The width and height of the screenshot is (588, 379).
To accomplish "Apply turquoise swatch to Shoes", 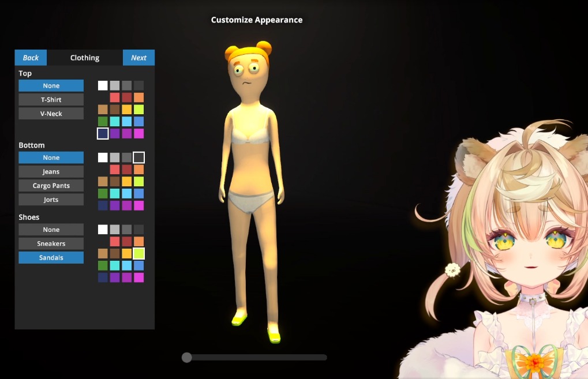I will 115,265.
